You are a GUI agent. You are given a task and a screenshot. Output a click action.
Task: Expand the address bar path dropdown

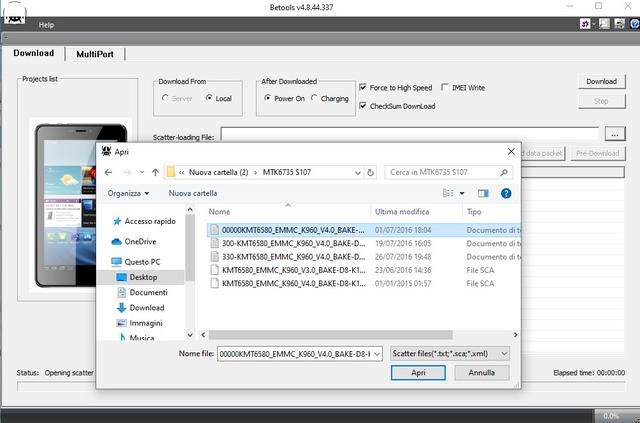coord(358,173)
